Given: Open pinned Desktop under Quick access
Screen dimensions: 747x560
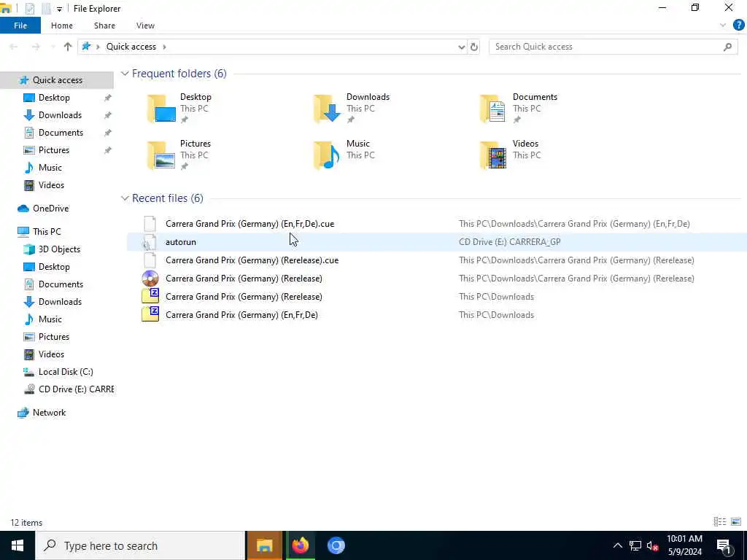Looking at the screenshot, I should (x=54, y=98).
